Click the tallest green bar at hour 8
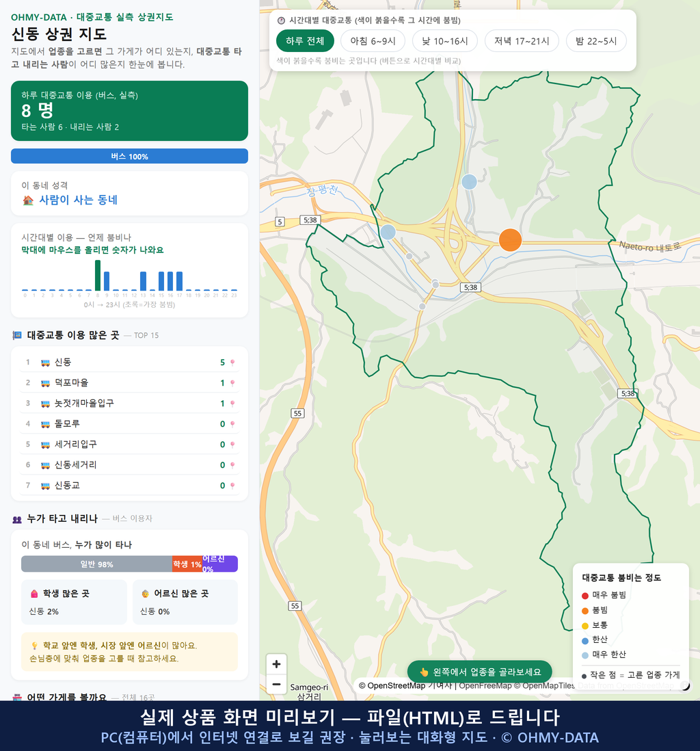The width and height of the screenshot is (700, 751). 98,276
